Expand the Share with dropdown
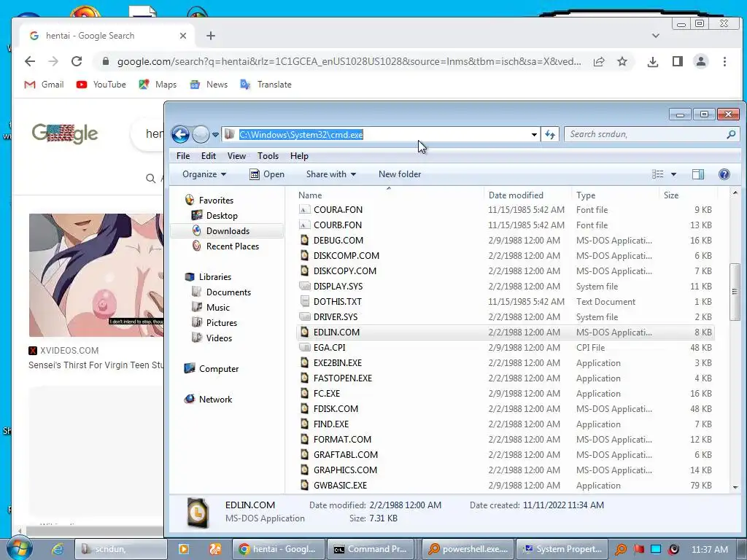747x560 pixels. (x=331, y=174)
